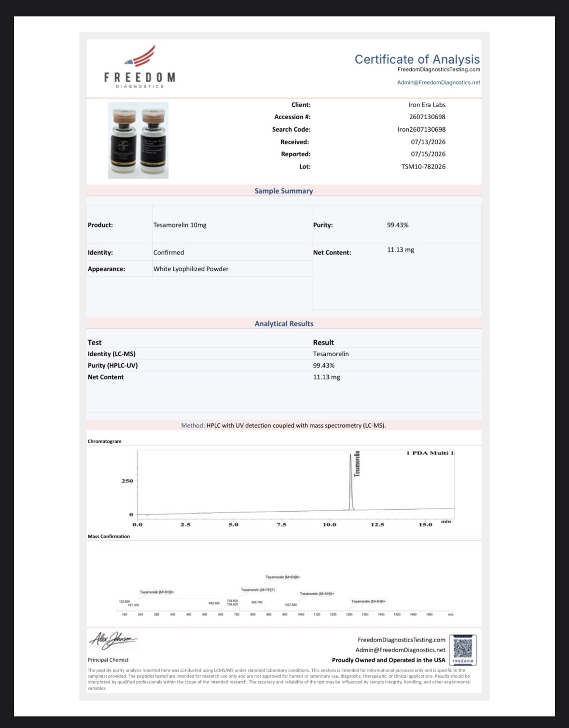Click the Analytical Results heading

click(284, 323)
